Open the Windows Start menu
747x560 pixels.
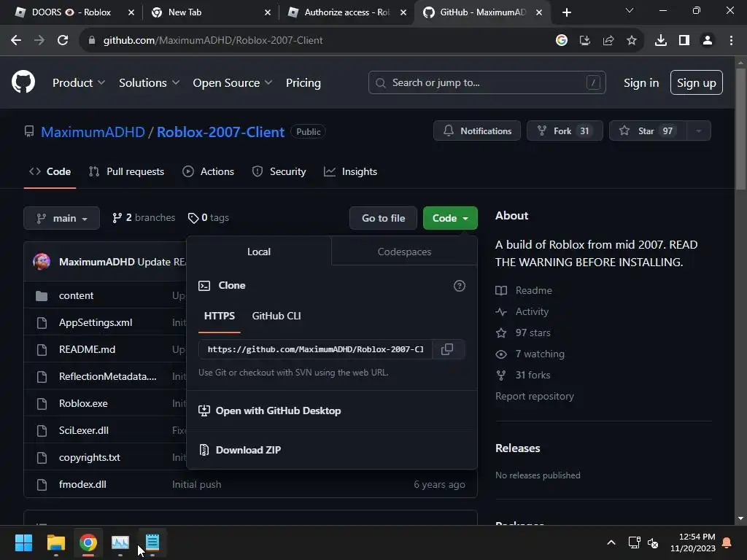coord(23,542)
